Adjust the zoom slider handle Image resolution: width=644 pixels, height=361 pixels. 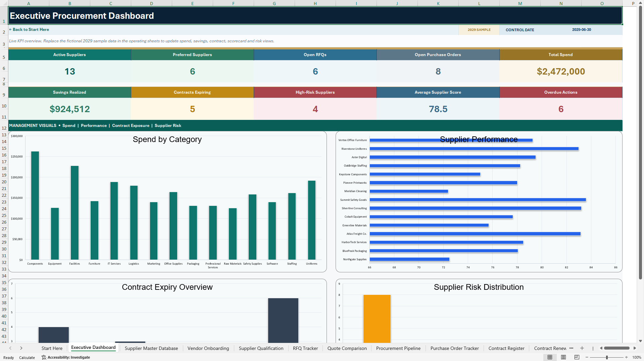[x=607, y=357]
